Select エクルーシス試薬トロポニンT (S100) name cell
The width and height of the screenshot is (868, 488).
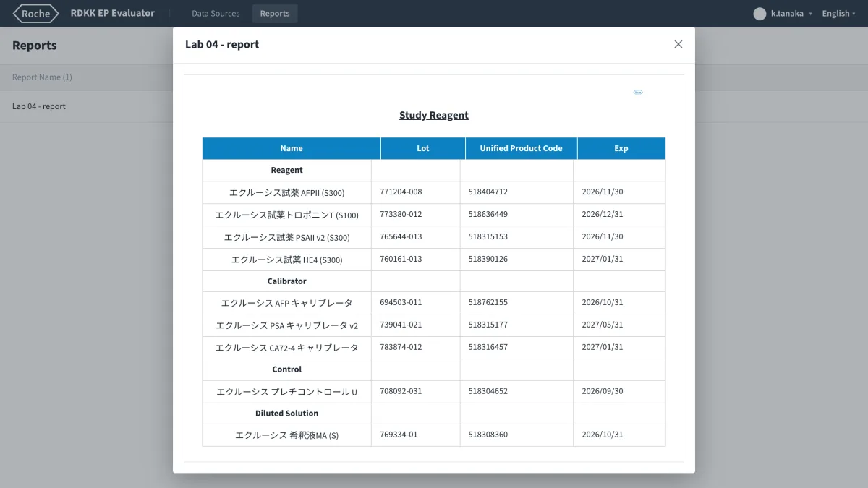[287, 215]
